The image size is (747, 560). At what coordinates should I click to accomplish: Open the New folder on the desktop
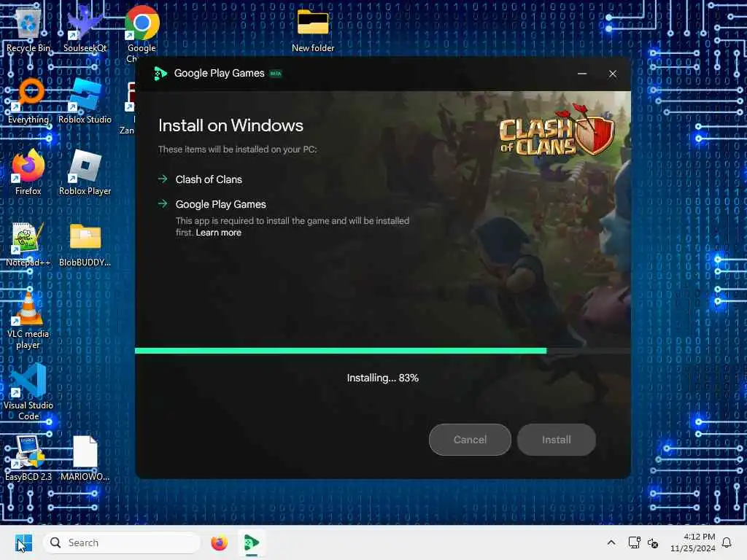pos(313,28)
